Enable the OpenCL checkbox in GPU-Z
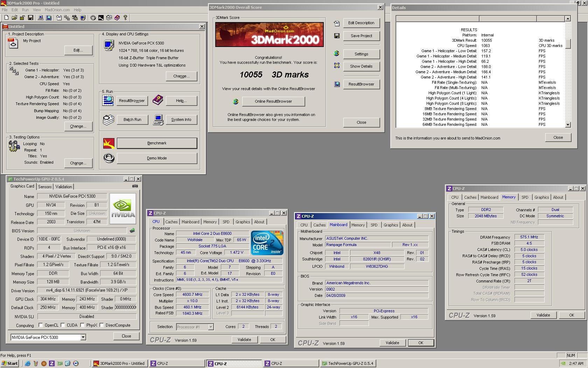588x368 pixels. (x=41, y=325)
